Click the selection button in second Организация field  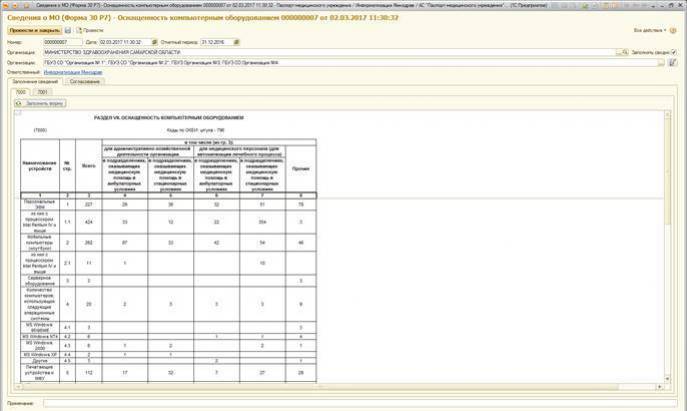tap(660, 64)
